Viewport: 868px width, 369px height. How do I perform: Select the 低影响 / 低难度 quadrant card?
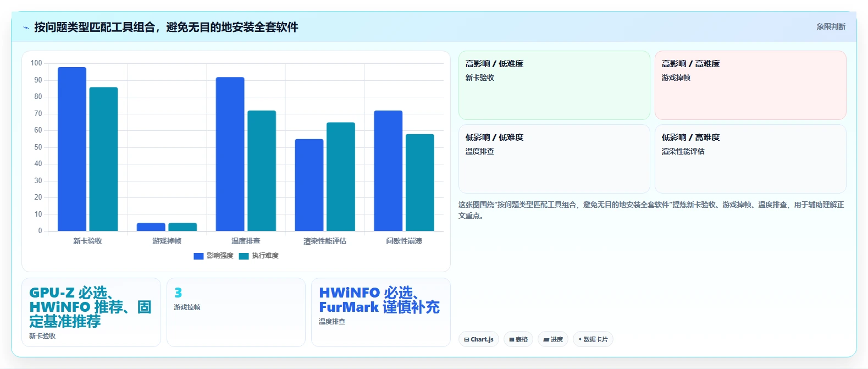click(554, 159)
